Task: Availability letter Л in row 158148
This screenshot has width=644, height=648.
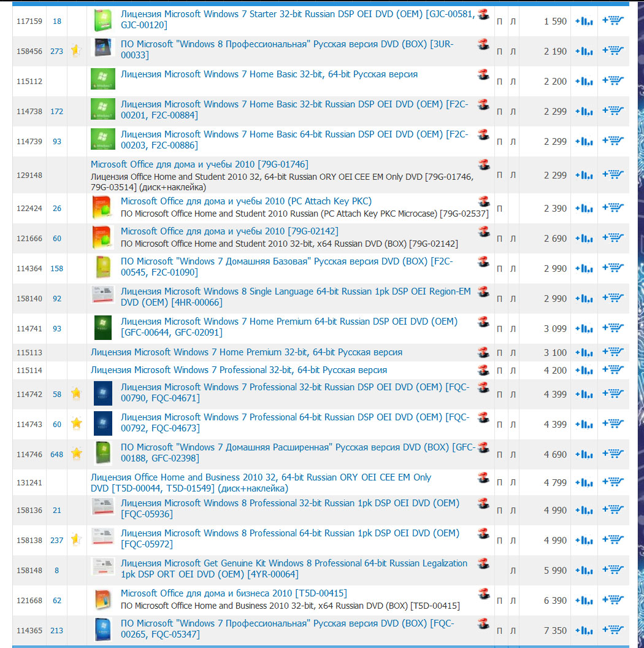Action: [513, 571]
